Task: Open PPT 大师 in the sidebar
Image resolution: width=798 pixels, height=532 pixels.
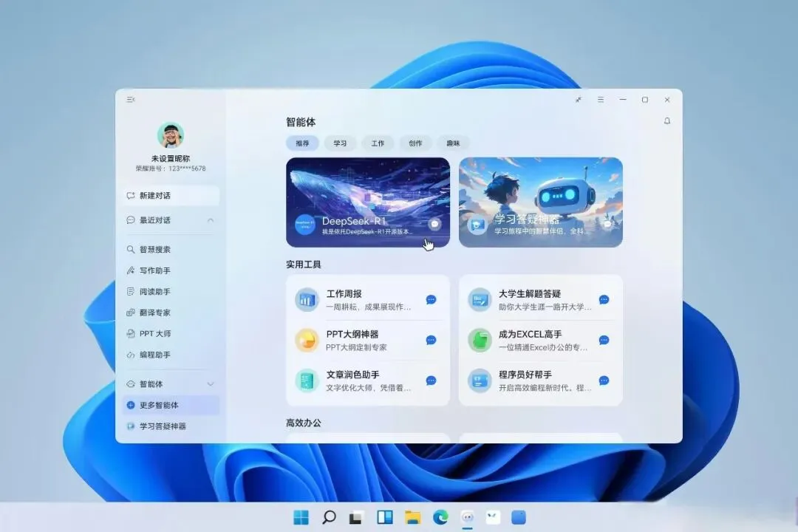Action: click(171, 333)
